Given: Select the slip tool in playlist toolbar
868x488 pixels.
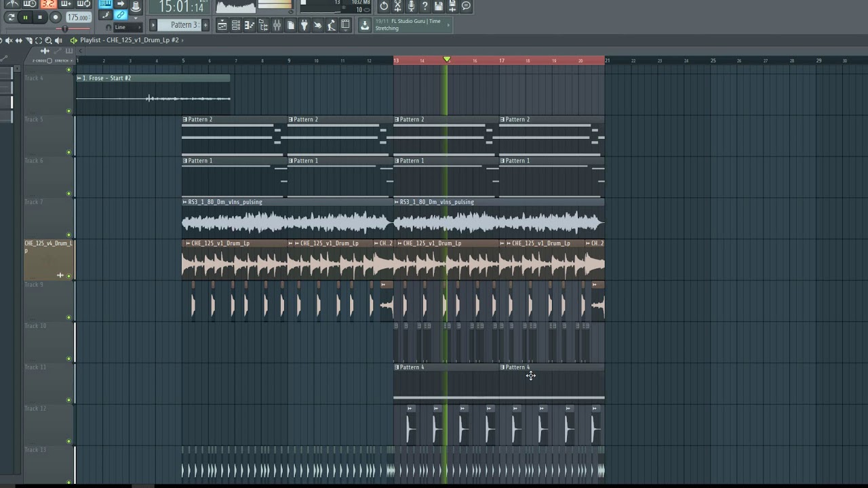Looking at the screenshot, I should click(18, 40).
